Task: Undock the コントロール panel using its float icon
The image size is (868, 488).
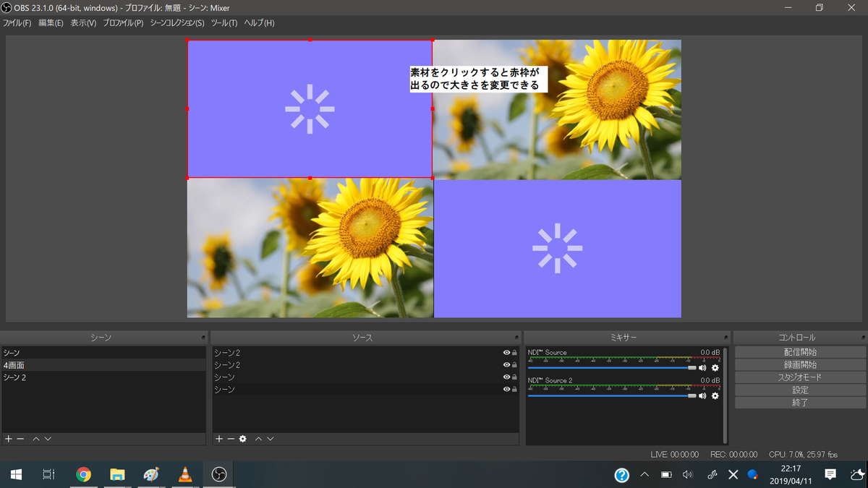Action: click(863, 338)
